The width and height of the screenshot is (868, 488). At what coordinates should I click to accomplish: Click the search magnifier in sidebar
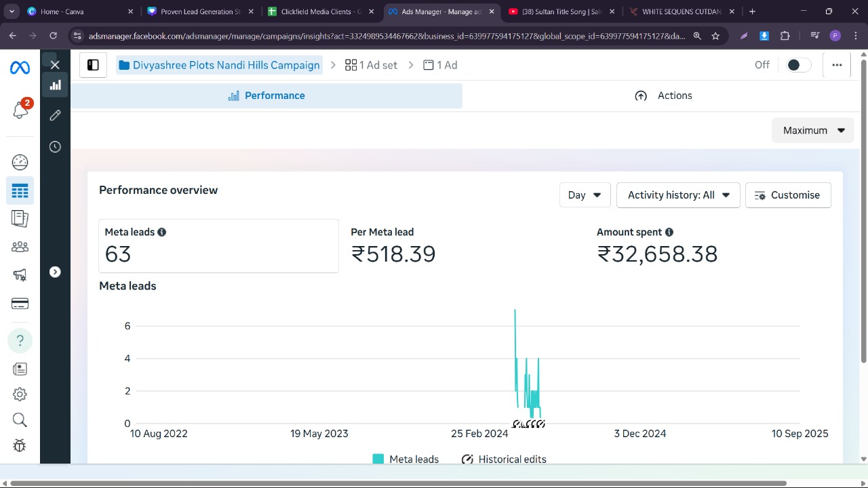pyautogui.click(x=20, y=420)
